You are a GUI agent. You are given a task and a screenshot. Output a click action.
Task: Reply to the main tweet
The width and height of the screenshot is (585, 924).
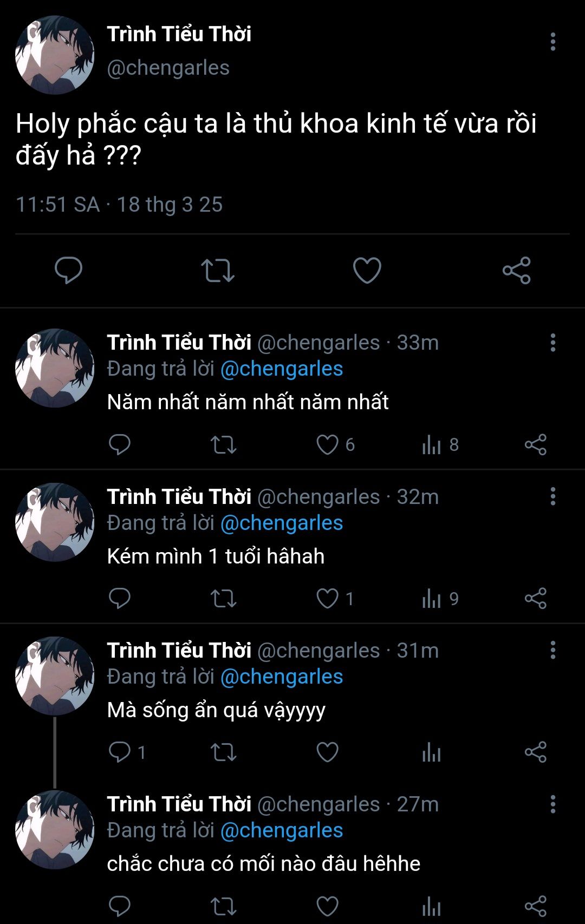[x=69, y=270]
